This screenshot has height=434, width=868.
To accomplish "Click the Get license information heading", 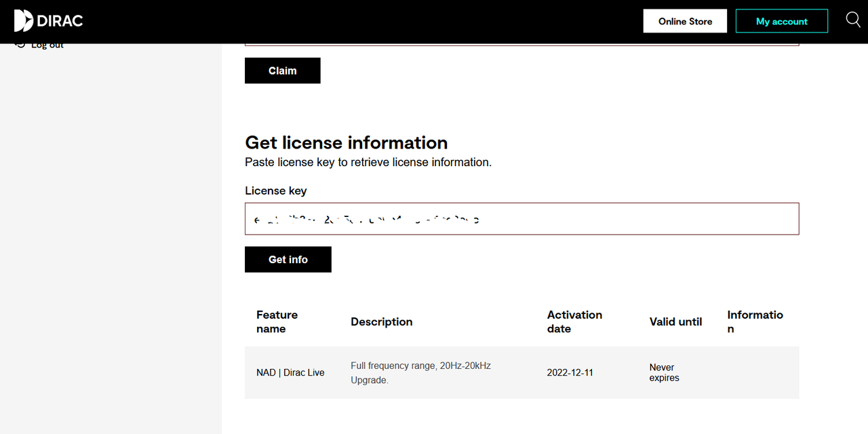I will coord(347,142).
